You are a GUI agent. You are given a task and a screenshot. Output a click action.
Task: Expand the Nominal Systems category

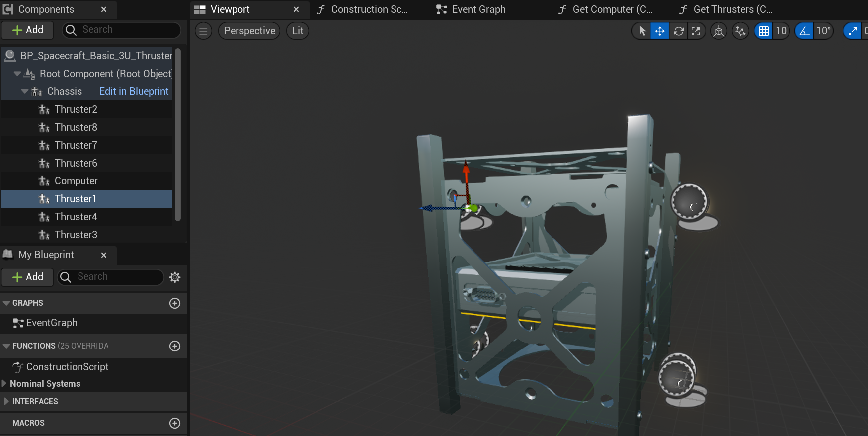tap(4, 384)
